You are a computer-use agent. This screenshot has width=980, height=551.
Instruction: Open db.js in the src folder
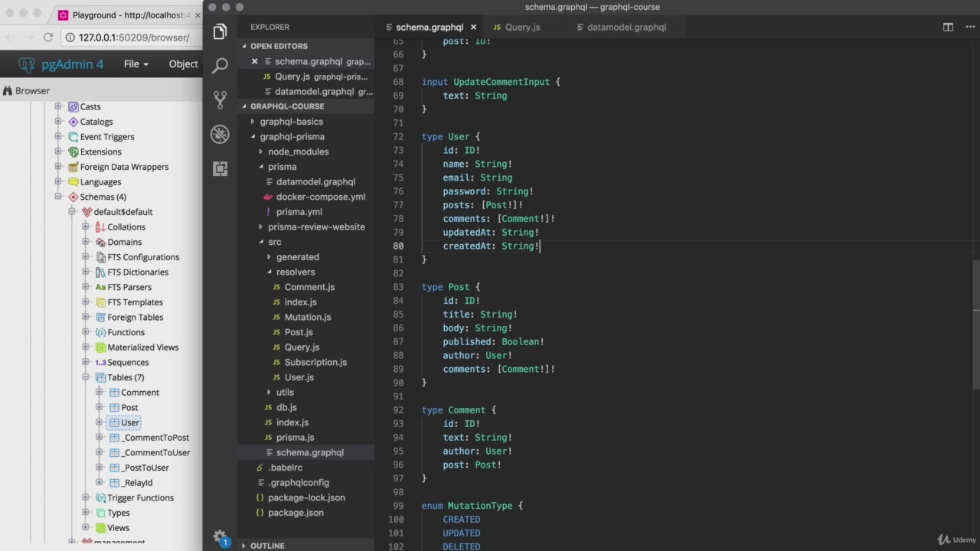click(286, 407)
